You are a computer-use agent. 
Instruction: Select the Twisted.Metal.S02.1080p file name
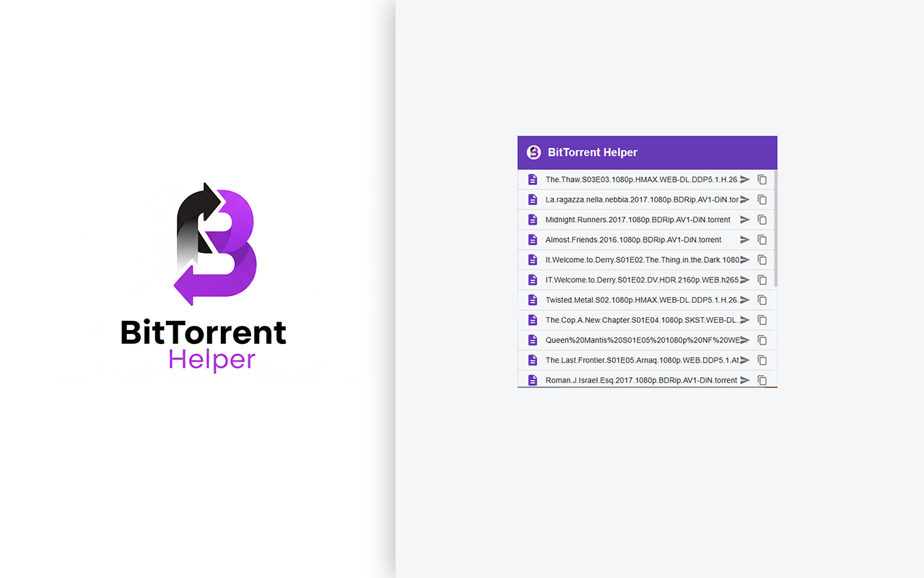(642, 300)
